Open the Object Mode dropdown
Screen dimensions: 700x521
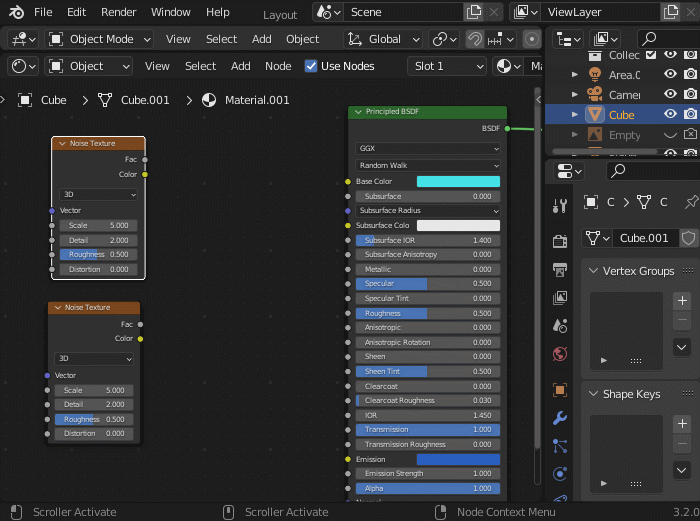click(x=99, y=39)
